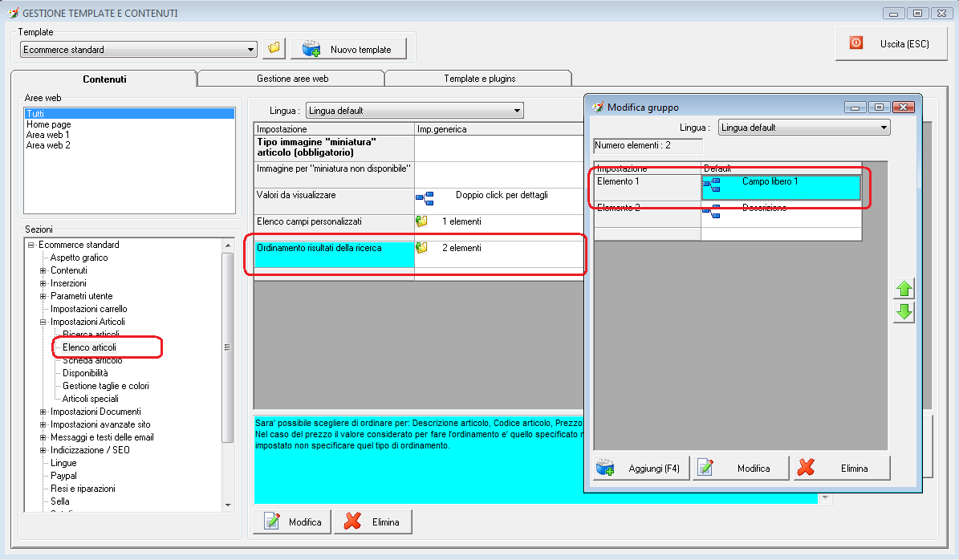This screenshot has width=959, height=560.
Task: Move element up with green arrow
Action: (904, 289)
